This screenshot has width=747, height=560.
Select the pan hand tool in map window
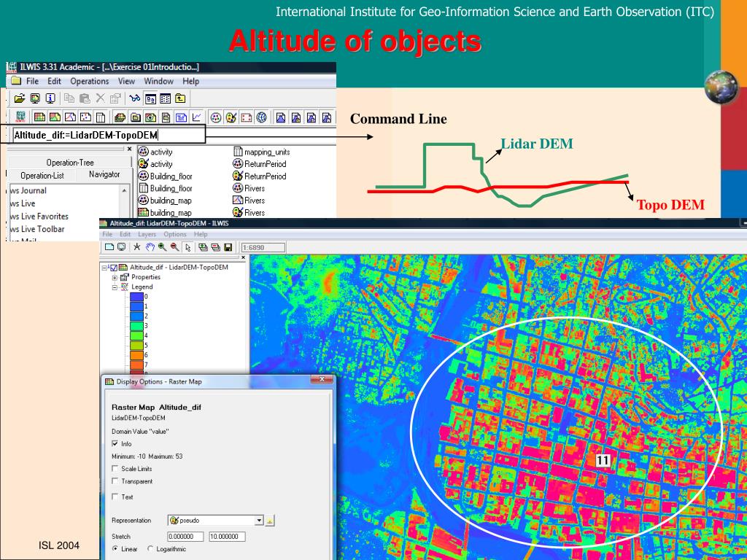click(x=150, y=247)
